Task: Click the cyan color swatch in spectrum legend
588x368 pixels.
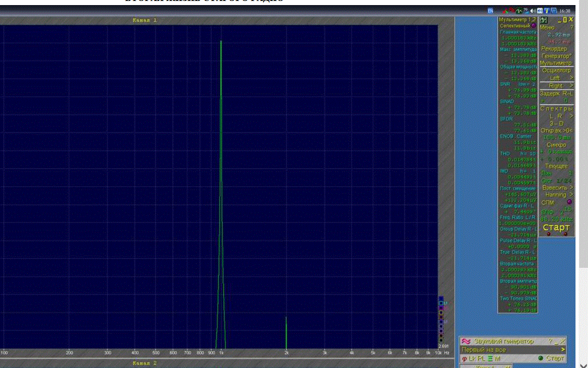Action: tap(441, 303)
